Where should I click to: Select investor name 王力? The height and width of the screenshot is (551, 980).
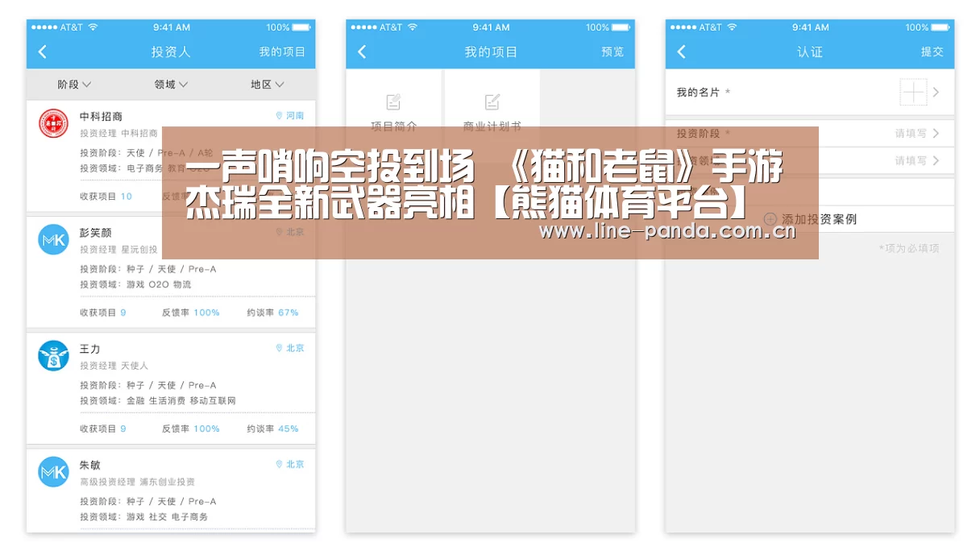(x=89, y=349)
